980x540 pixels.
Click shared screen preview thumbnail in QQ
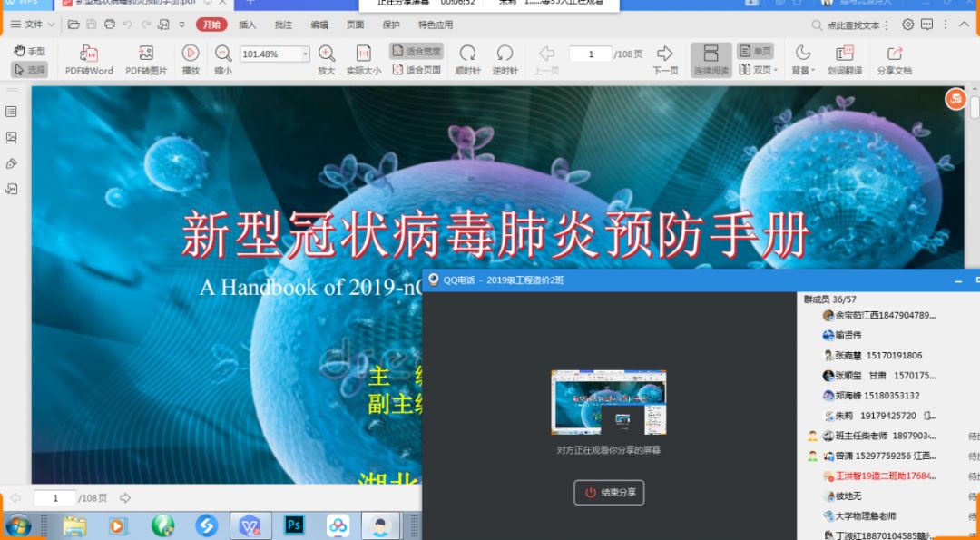point(609,402)
